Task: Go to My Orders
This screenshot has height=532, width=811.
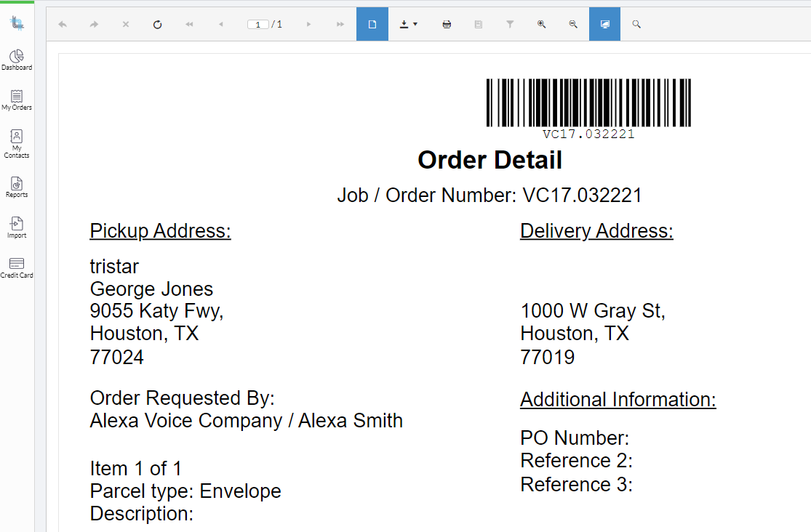Action: click(17, 100)
